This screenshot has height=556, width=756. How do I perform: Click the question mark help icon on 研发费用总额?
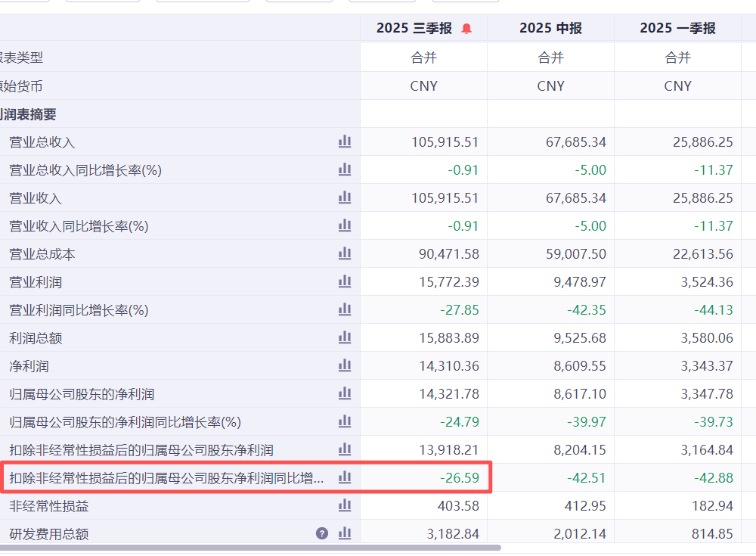tap(322, 533)
